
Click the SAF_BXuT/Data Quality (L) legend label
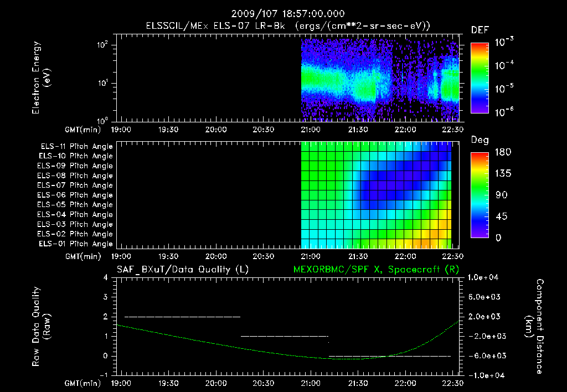click(x=183, y=270)
